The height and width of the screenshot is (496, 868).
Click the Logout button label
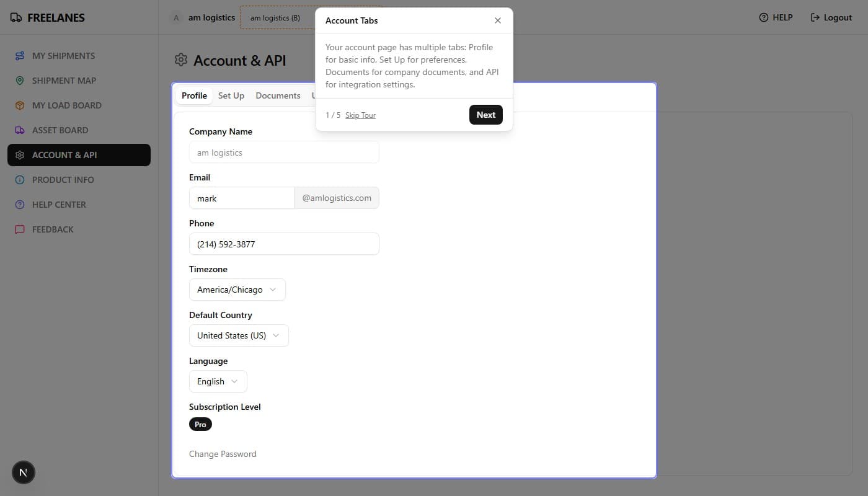[x=838, y=17]
